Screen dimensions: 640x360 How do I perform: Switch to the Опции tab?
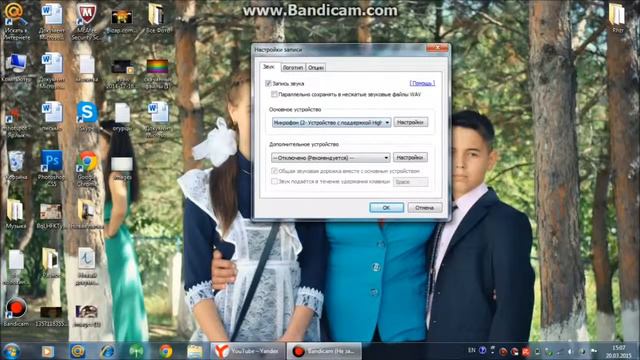click(316, 67)
